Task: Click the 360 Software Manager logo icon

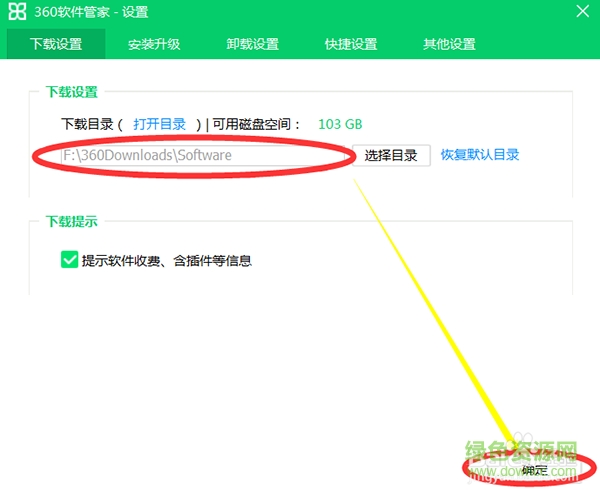Action: (x=17, y=12)
